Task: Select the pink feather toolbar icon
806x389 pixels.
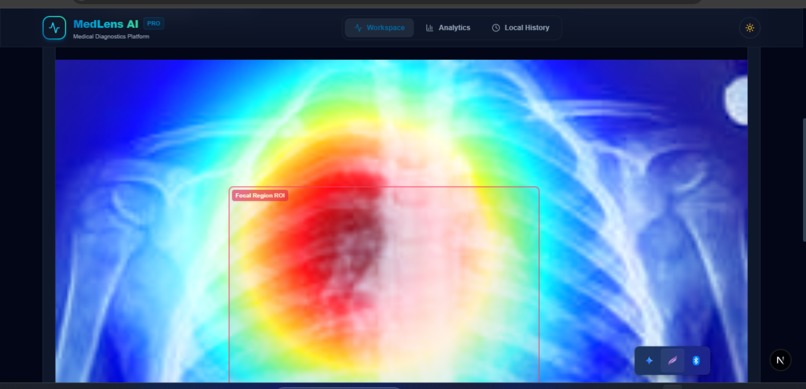Action: (x=672, y=361)
